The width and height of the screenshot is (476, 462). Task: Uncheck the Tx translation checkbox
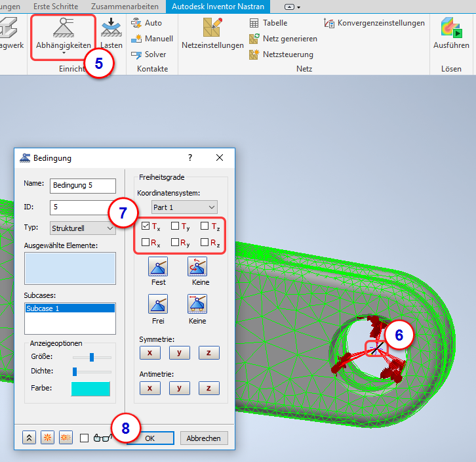[x=146, y=226]
